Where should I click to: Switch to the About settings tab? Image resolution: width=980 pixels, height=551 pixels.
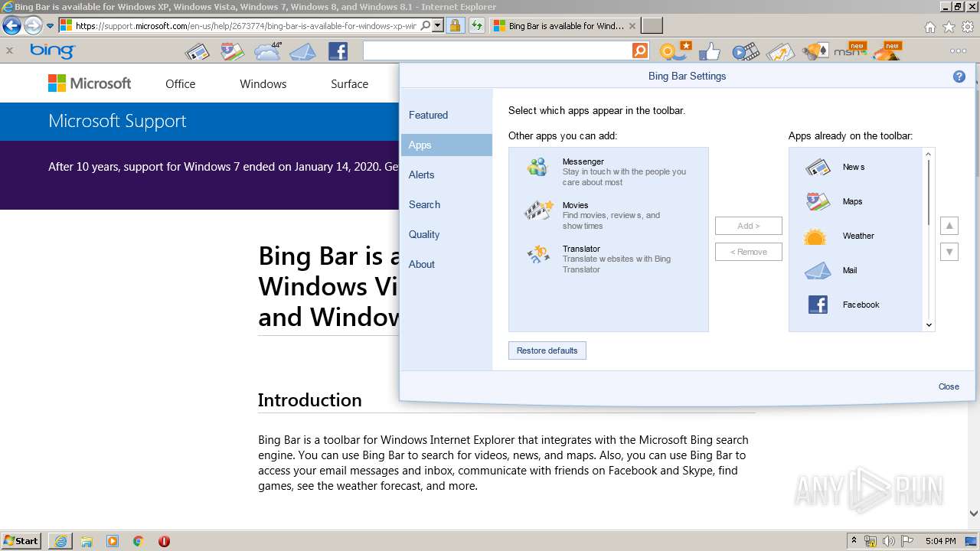tap(446, 264)
